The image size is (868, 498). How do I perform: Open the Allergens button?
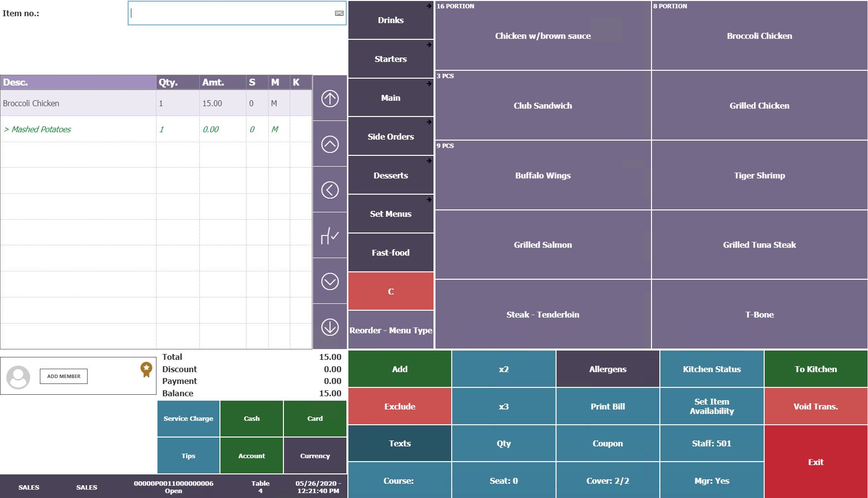tap(608, 369)
